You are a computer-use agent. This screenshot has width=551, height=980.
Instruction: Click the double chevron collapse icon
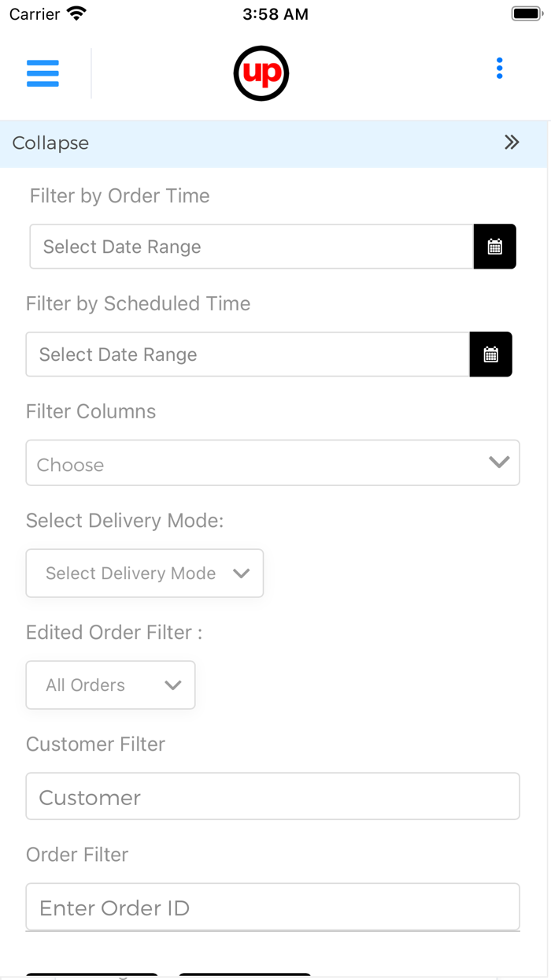(x=512, y=143)
